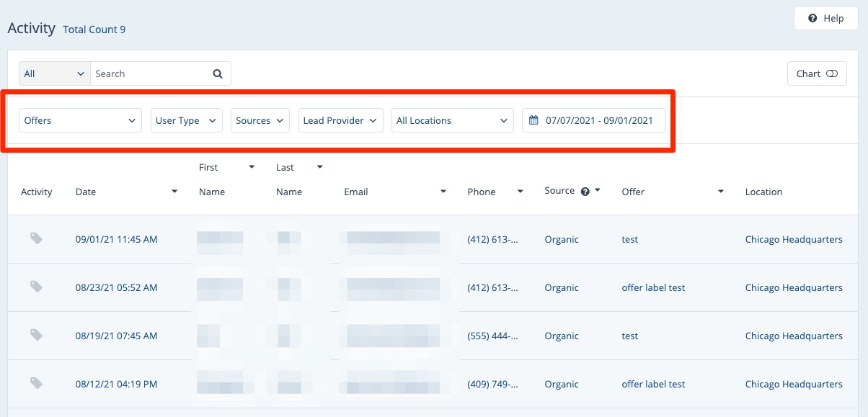Select the All Locations dropdown
Viewport: 868px width, 417px height.
(x=452, y=120)
